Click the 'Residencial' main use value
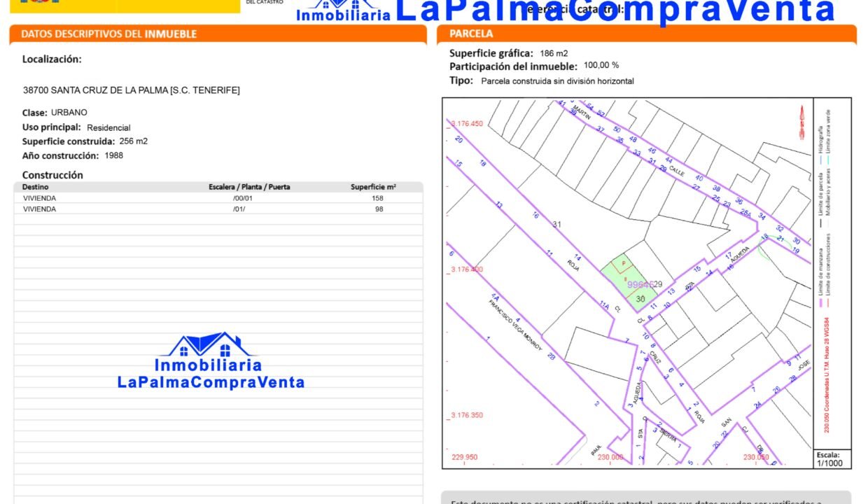The width and height of the screenshot is (868, 504). pyautogui.click(x=108, y=127)
